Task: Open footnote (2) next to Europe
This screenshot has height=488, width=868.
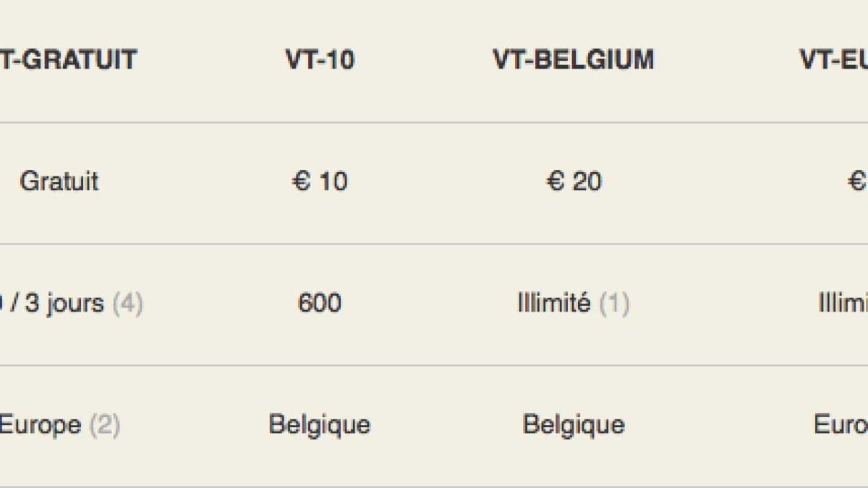Action: (104, 424)
